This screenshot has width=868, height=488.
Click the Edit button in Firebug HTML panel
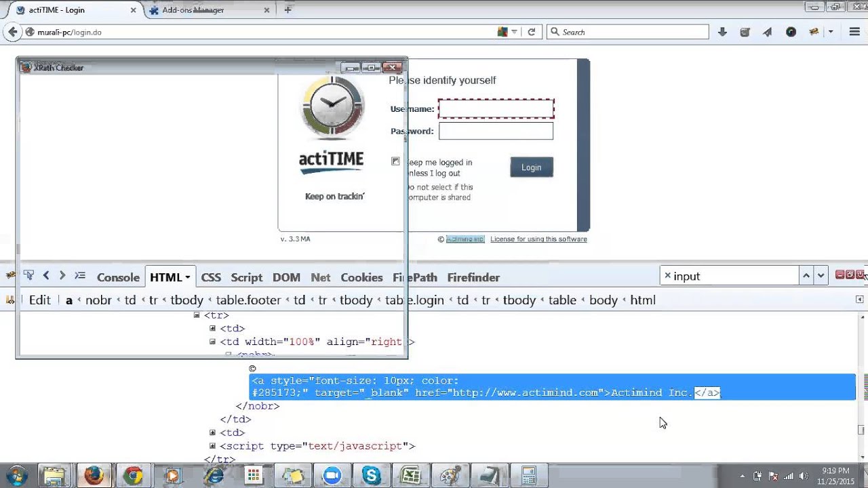click(x=40, y=300)
